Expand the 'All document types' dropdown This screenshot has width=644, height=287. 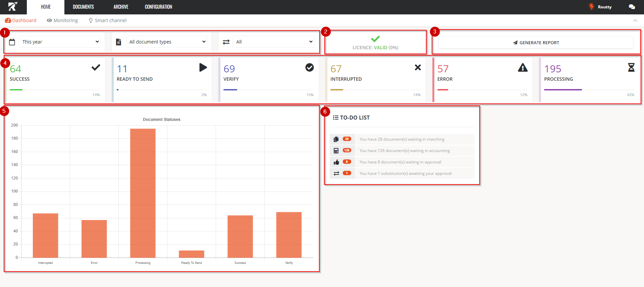[x=167, y=42]
